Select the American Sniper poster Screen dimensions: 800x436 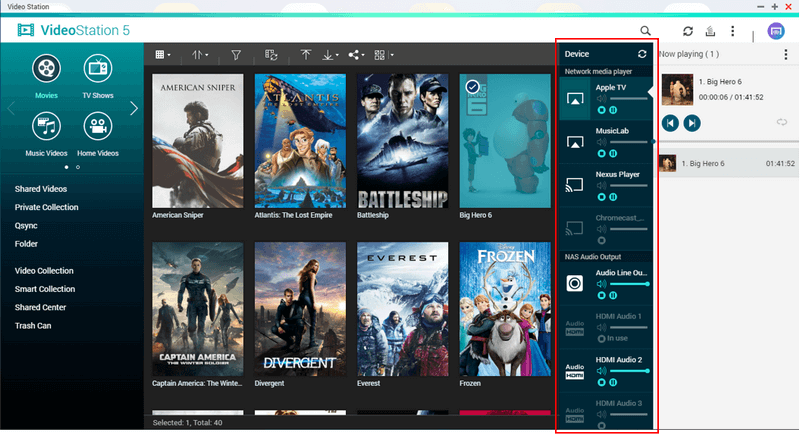pyautogui.click(x=198, y=141)
